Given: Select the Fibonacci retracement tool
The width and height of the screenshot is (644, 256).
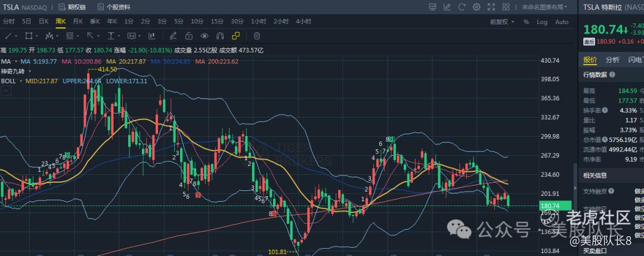Looking at the screenshot, I should (70, 36).
